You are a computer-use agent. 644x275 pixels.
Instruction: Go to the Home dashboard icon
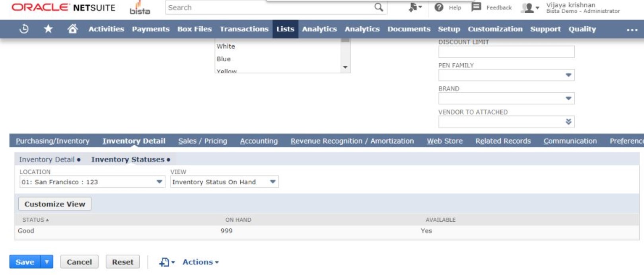(x=72, y=29)
